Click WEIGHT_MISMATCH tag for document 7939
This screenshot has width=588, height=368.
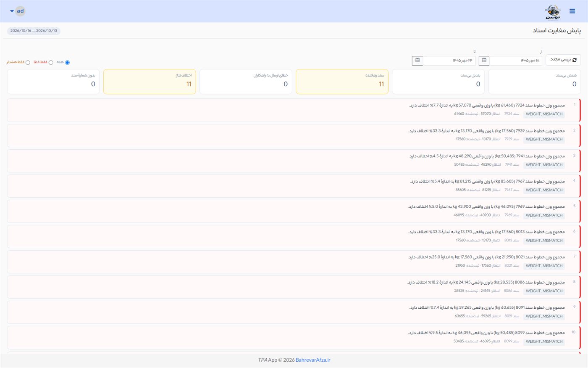(544, 139)
